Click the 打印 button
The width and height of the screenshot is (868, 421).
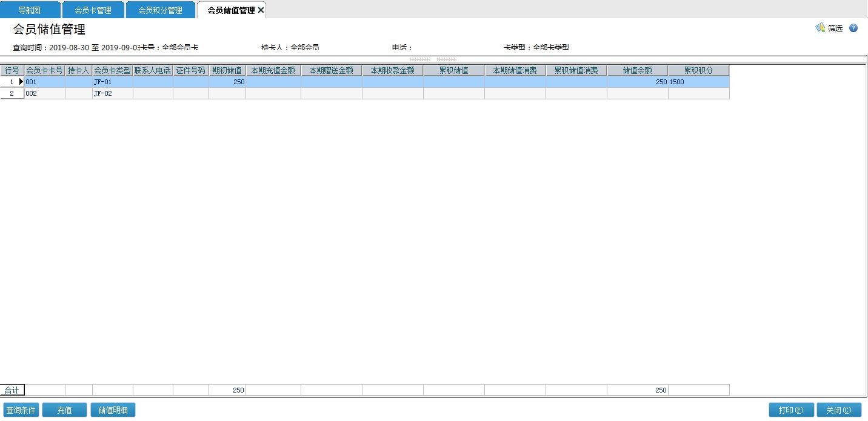(791, 410)
